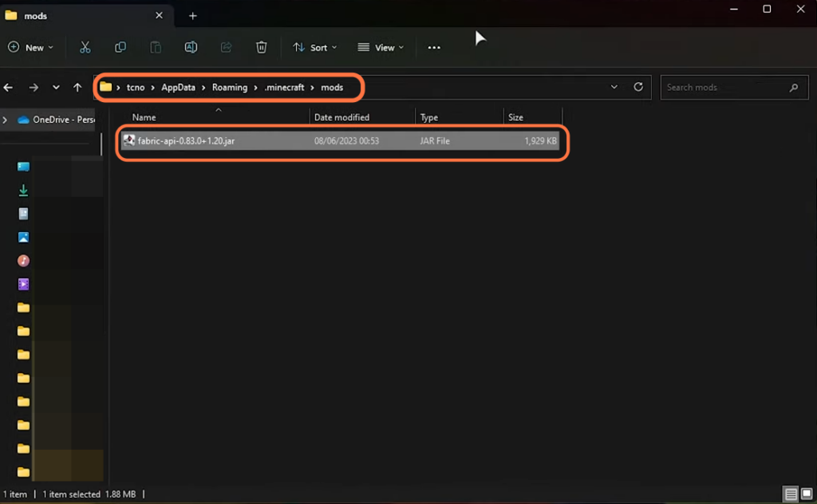
Task: Click the folder icon in address bar
Action: coord(106,87)
